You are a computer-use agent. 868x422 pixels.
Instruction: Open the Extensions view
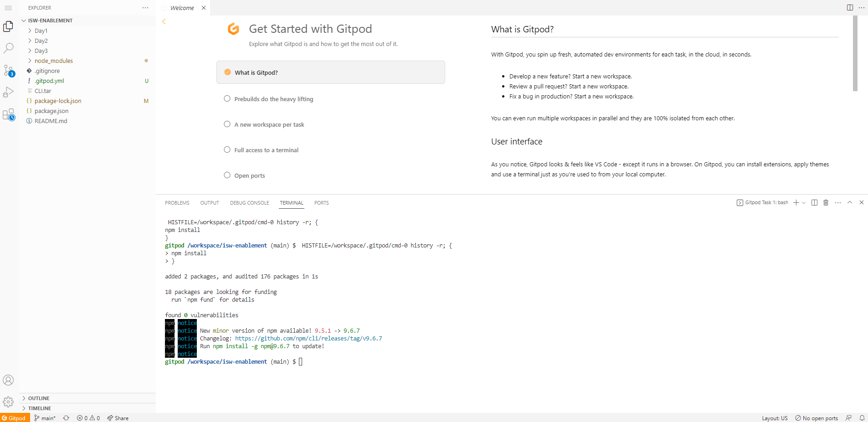(x=8, y=114)
